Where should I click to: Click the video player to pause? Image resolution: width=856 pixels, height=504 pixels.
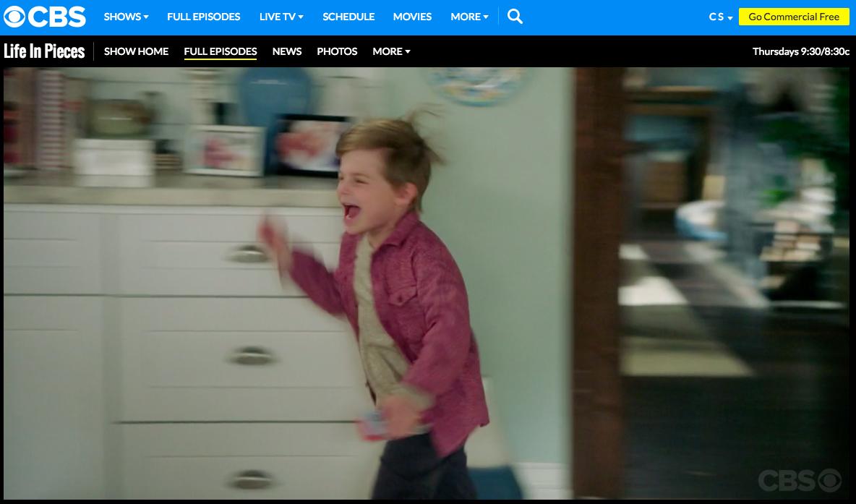(x=427, y=283)
